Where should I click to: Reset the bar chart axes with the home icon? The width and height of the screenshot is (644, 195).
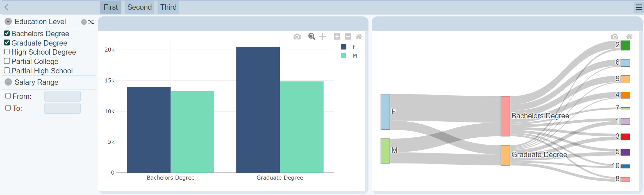coord(359,37)
